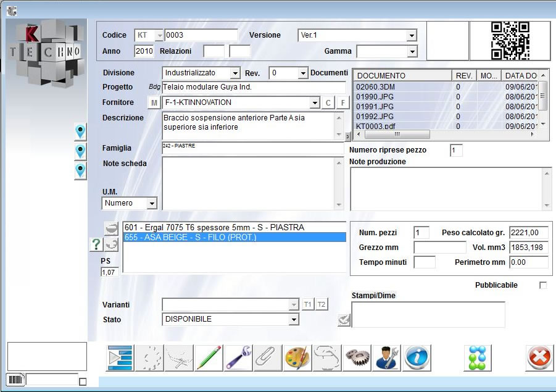Image resolution: width=556 pixels, height=392 pixels.
Task: Open the paint palette icon
Action: click(298, 357)
